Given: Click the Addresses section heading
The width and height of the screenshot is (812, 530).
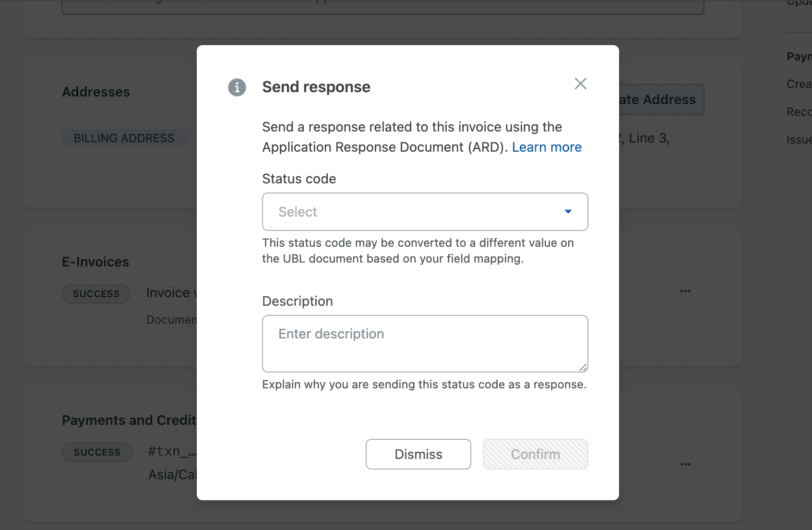Looking at the screenshot, I should click(96, 92).
